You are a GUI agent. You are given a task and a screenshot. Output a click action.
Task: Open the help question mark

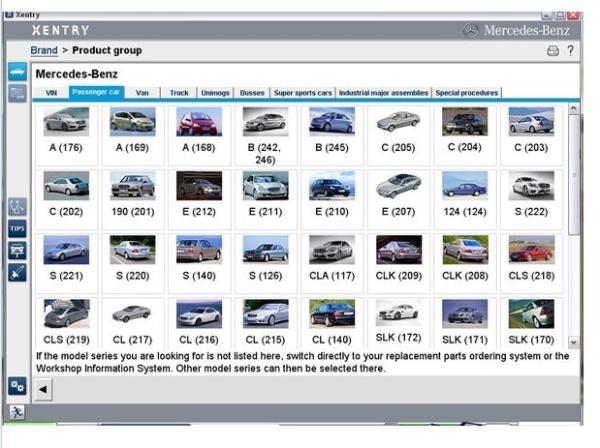(571, 51)
